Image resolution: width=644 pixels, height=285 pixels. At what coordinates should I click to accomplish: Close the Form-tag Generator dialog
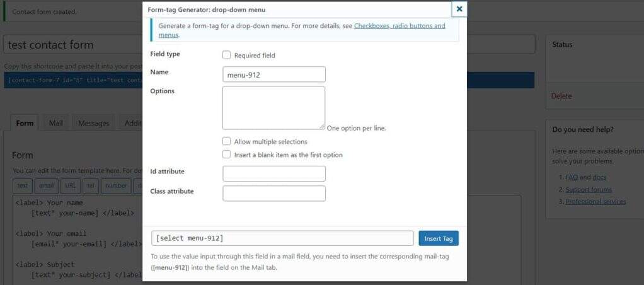pyautogui.click(x=459, y=9)
